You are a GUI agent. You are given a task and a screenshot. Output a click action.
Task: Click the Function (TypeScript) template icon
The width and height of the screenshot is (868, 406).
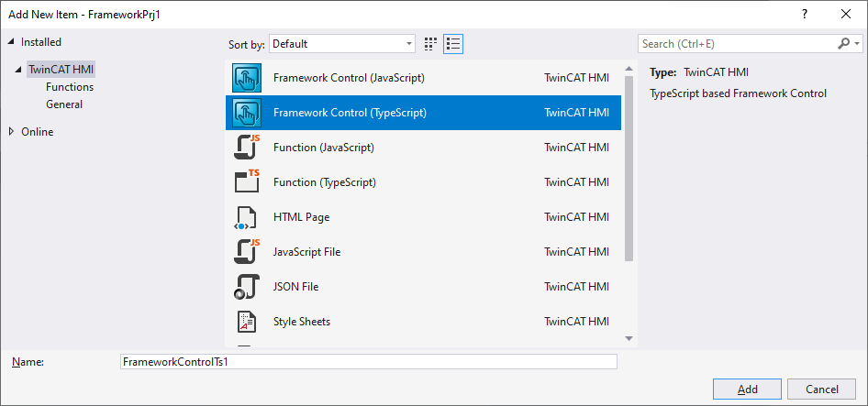[x=246, y=182]
